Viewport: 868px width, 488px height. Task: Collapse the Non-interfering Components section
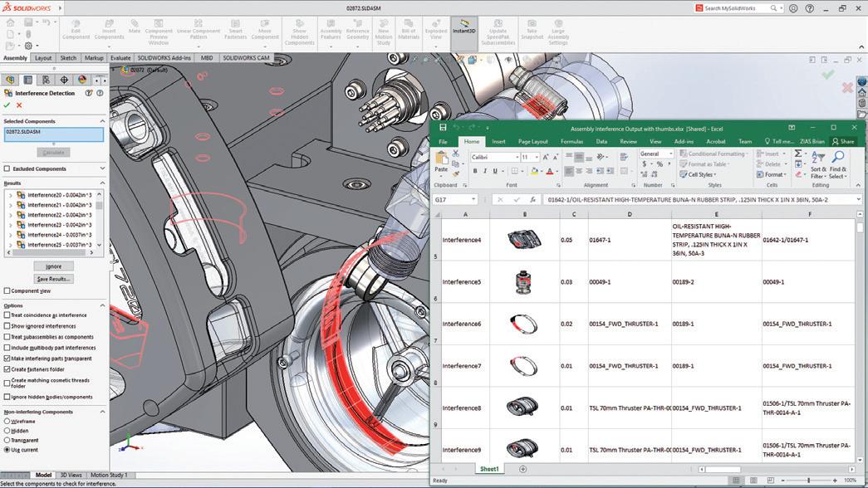(x=102, y=412)
